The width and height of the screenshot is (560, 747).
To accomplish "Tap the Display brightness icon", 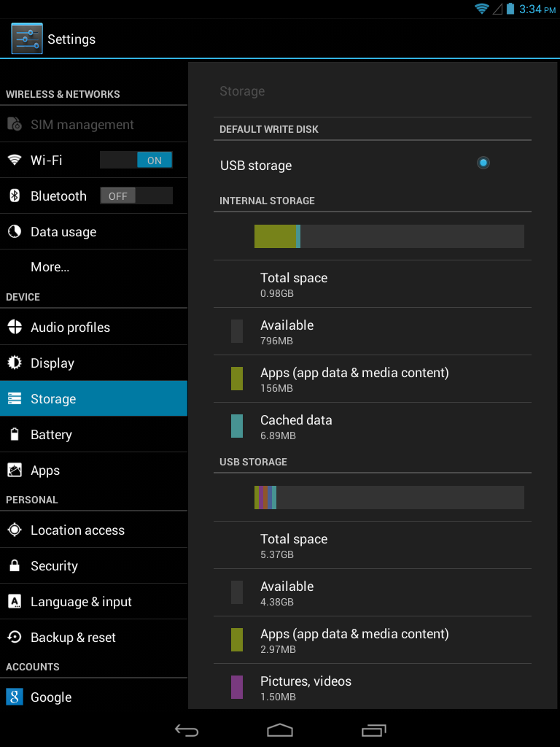I will pos(15,363).
